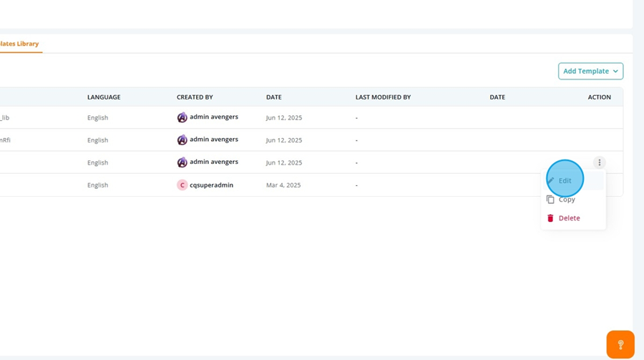Open the three-dot action menu icon
Viewport: 644px width, 360px height.
[x=599, y=162]
